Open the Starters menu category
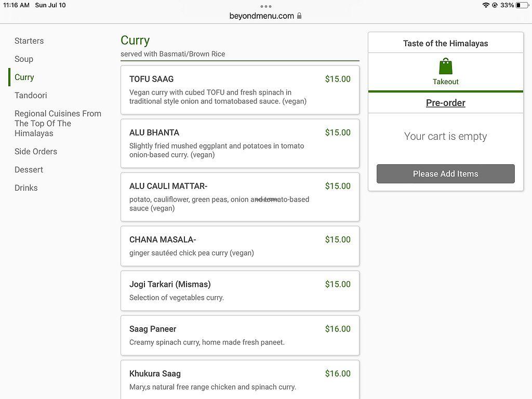 [29, 41]
